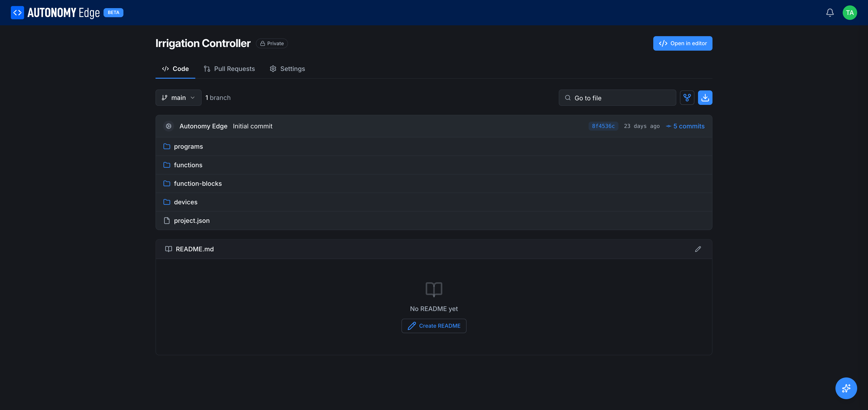The width and height of the screenshot is (868, 410).
Task: Switch to the Settings tab
Action: click(287, 69)
